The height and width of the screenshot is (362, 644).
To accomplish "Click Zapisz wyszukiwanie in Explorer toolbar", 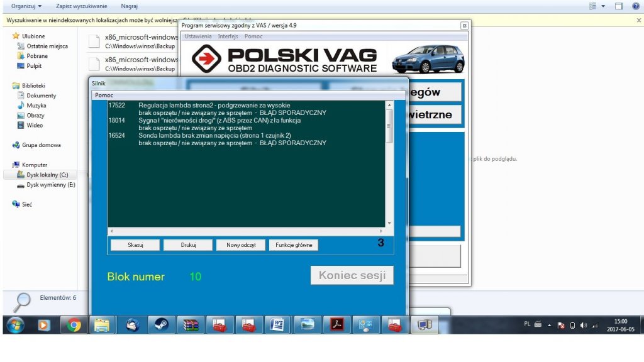I will [81, 6].
